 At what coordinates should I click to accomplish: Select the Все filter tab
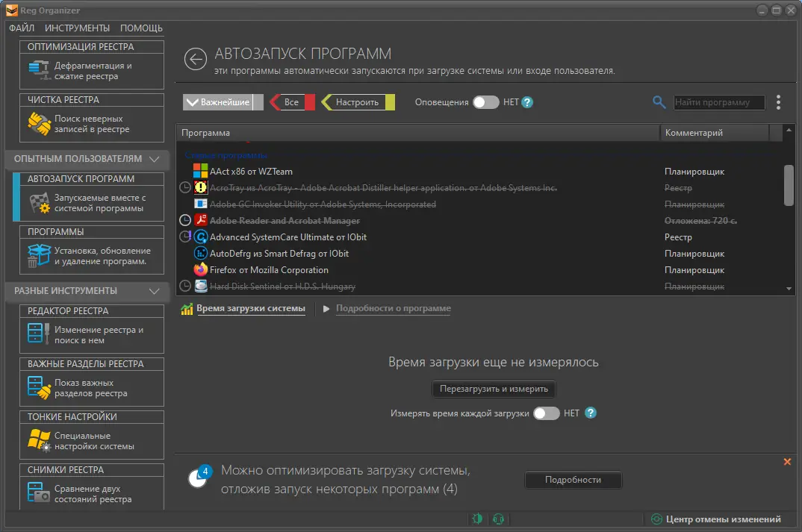click(291, 102)
